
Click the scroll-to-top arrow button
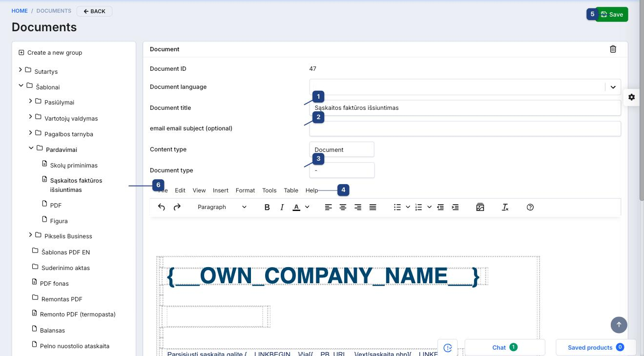coord(619,324)
